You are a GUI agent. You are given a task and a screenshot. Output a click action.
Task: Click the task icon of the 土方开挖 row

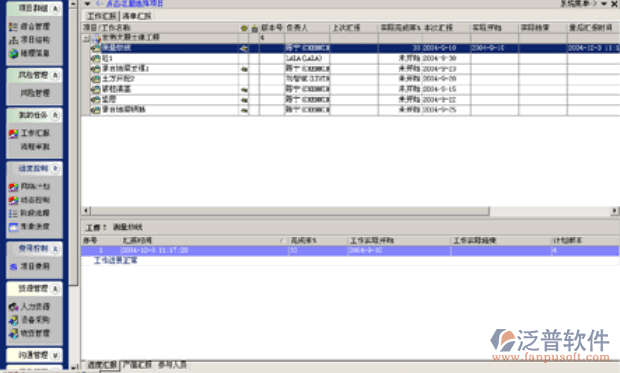click(x=95, y=79)
